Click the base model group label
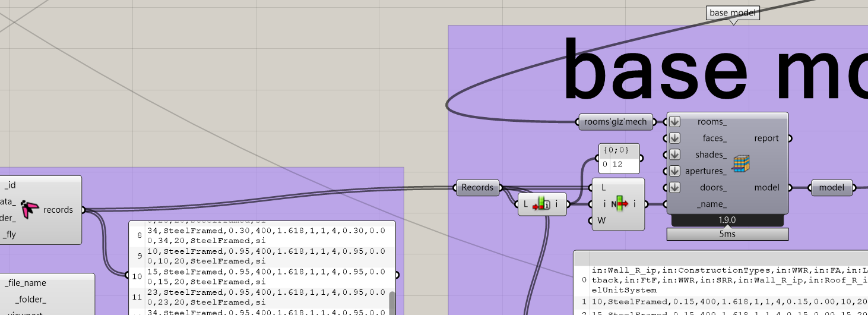This screenshot has height=315, width=868. 733,13
